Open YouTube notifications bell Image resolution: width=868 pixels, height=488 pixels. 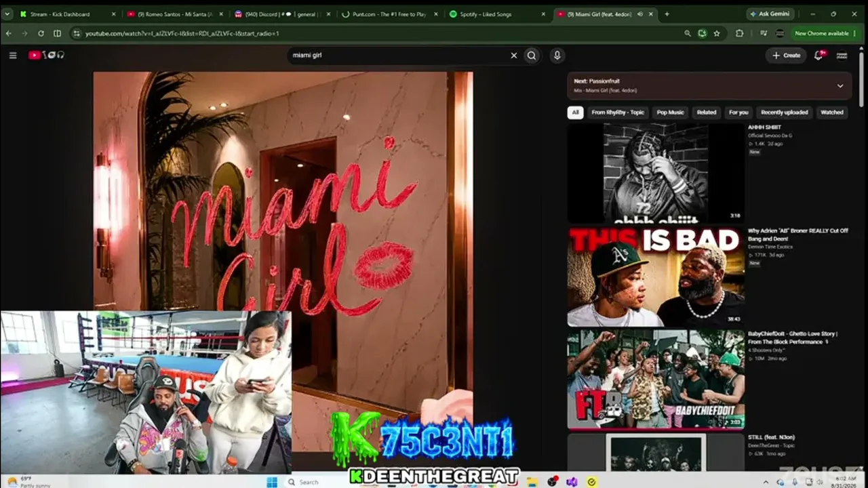818,56
